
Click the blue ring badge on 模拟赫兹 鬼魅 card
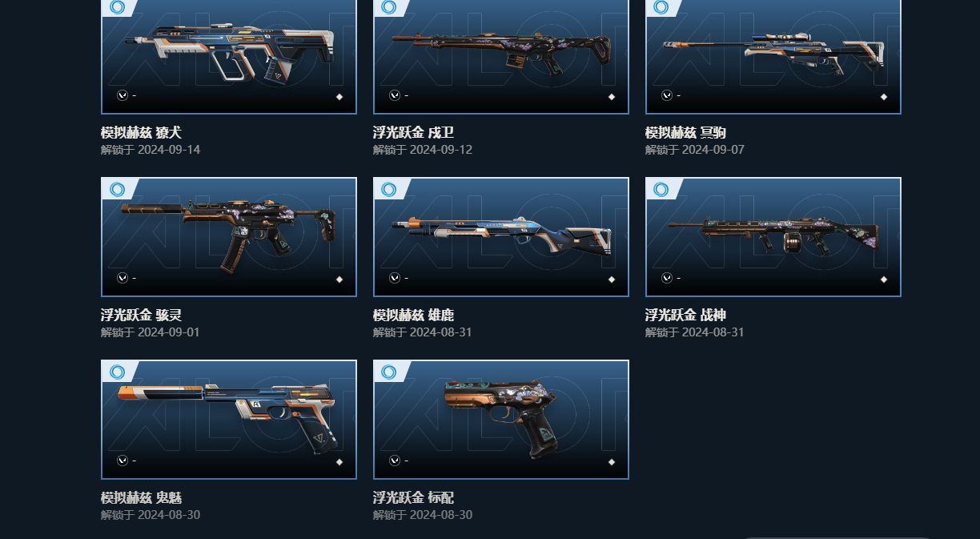[x=117, y=372]
